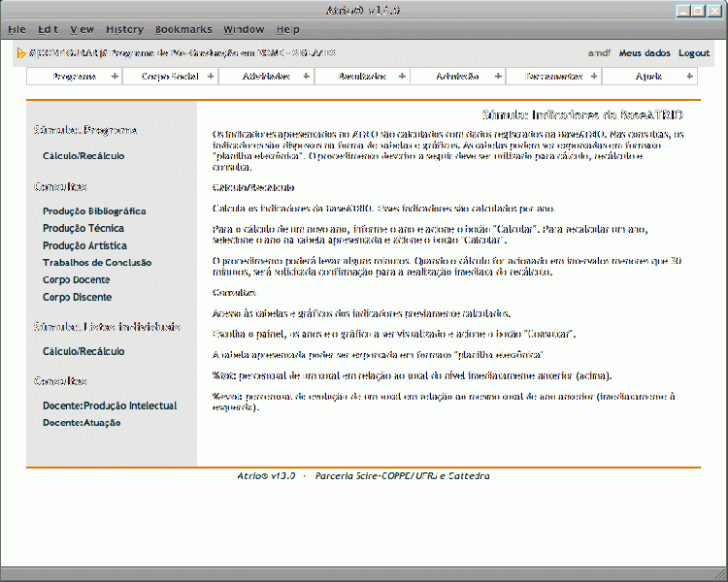Open the Bookmarks menu

(184, 30)
